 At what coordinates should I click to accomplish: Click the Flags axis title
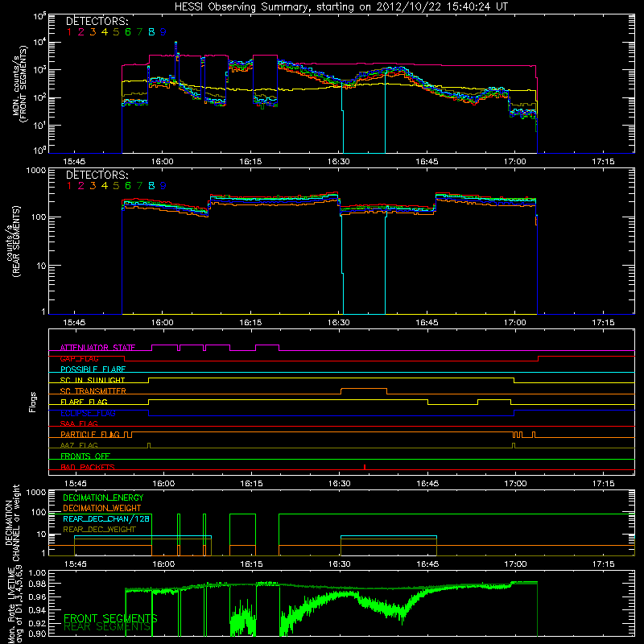[33, 402]
